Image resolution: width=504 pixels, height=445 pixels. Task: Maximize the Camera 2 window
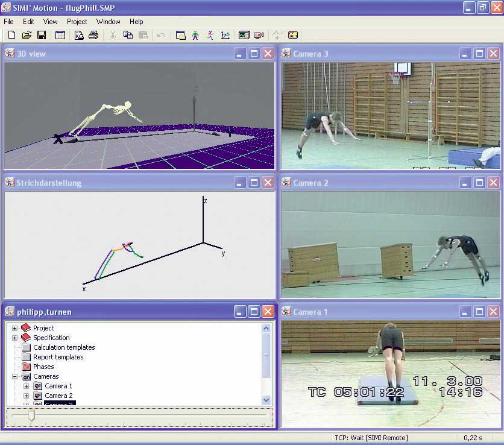479,183
